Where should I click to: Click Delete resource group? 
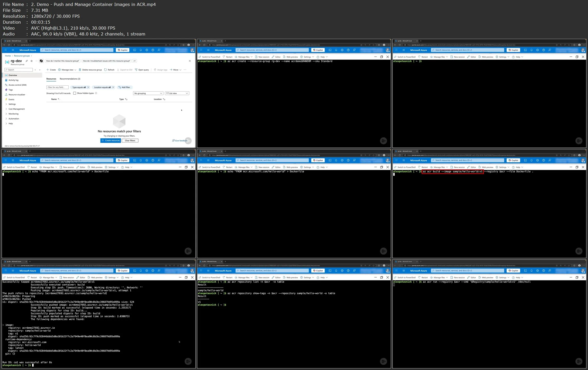pyautogui.click(x=90, y=70)
